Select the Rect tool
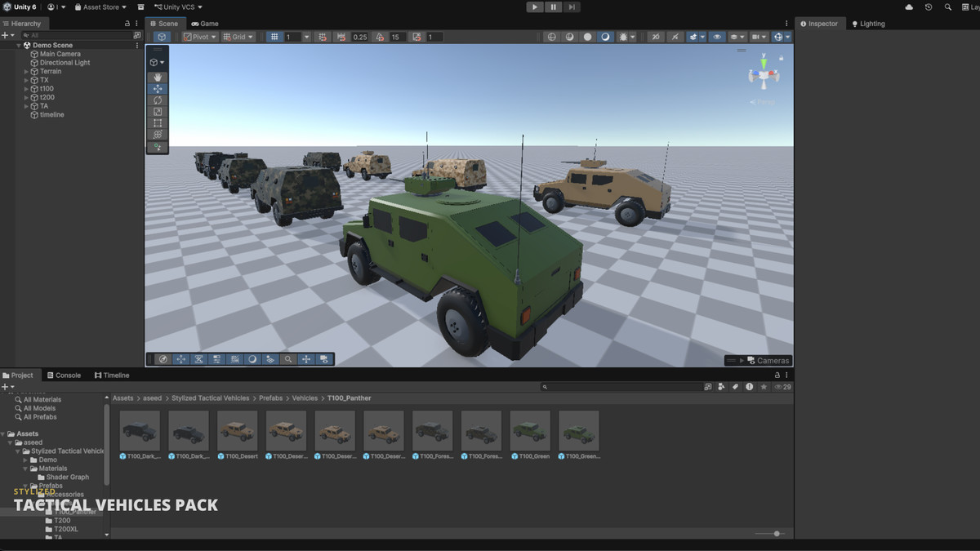The height and width of the screenshot is (551, 980). [x=158, y=123]
